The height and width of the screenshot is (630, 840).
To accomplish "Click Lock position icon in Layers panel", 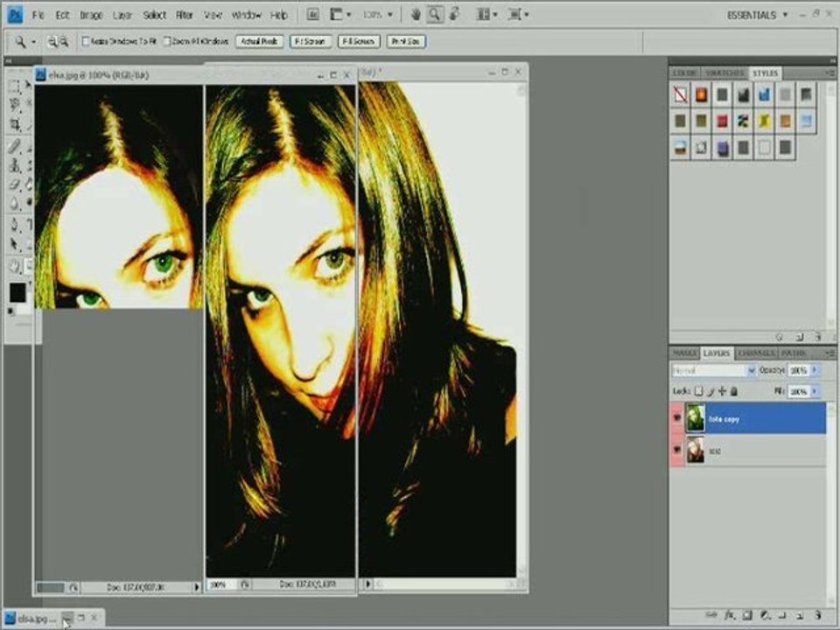I will click(722, 391).
